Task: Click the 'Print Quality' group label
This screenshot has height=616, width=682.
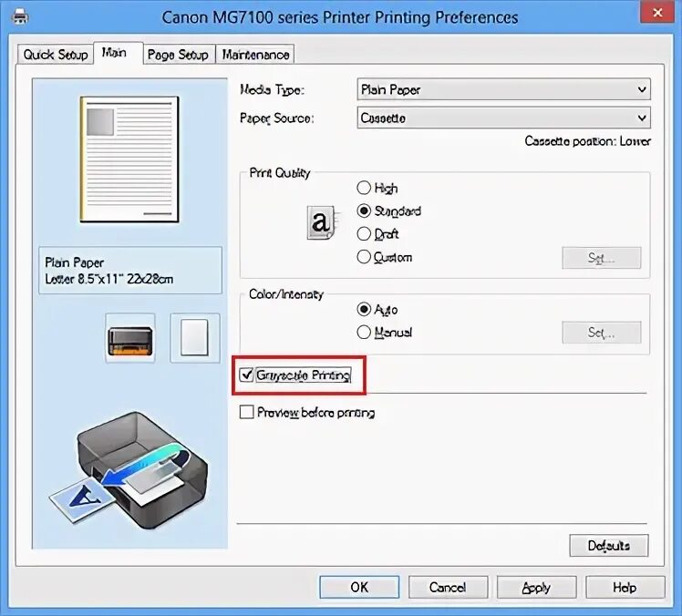Action: coord(280,173)
